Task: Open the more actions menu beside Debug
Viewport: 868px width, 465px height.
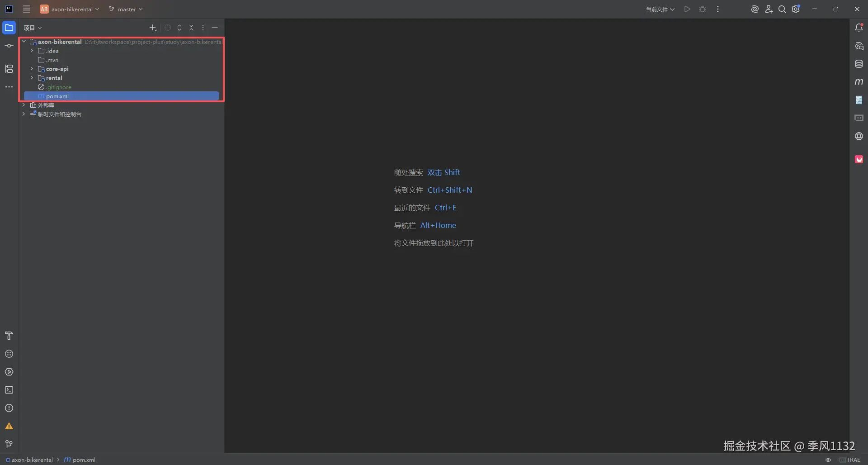Action: point(718,9)
